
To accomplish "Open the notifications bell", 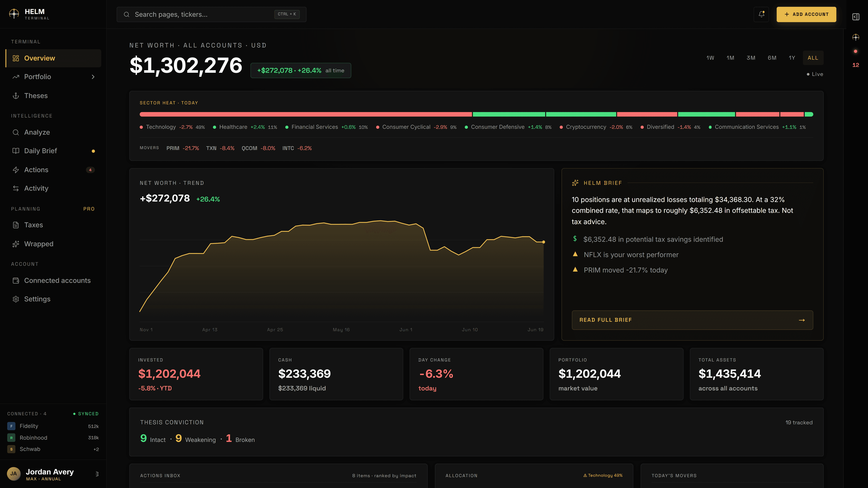I will 761,14.
